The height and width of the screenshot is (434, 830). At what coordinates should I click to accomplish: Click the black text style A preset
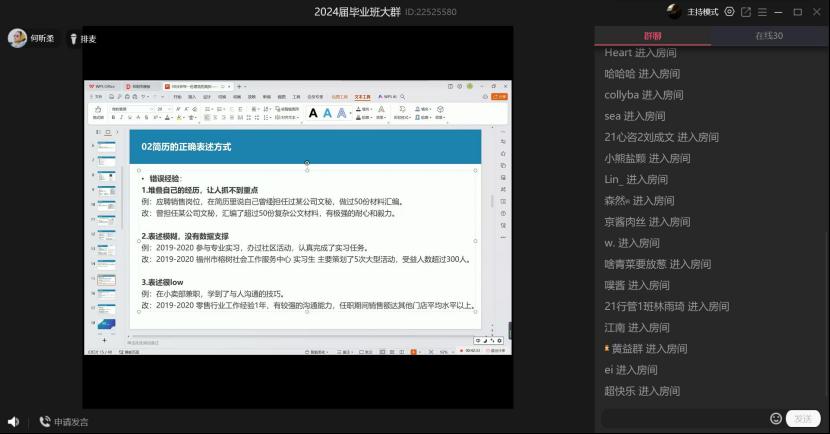tap(313, 113)
